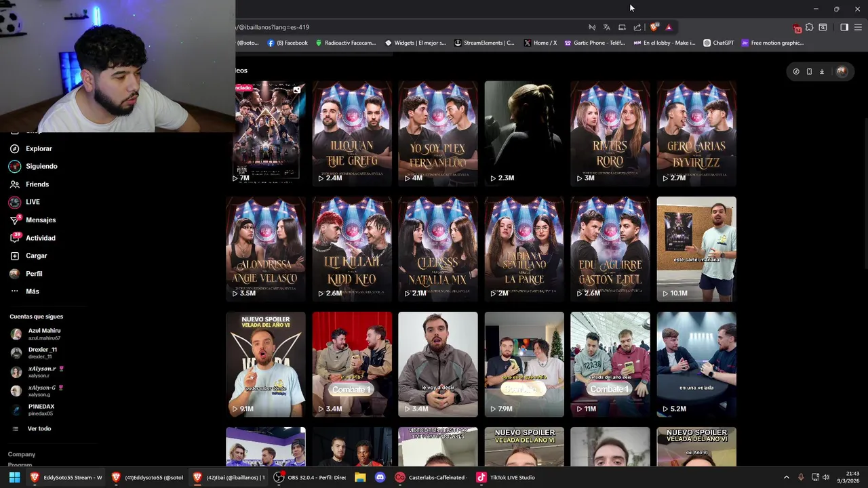The height and width of the screenshot is (488, 868).
Task: Switch to OBS 32.0.4 taskbar app
Action: [x=310, y=477]
